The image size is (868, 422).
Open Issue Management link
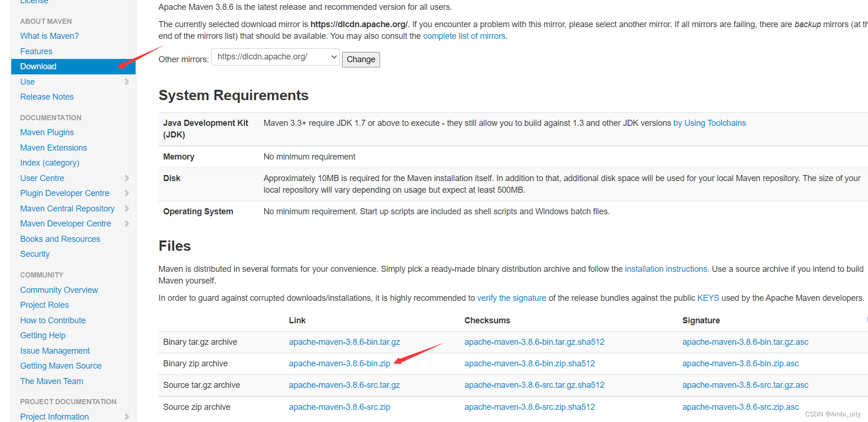pos(55,351)
